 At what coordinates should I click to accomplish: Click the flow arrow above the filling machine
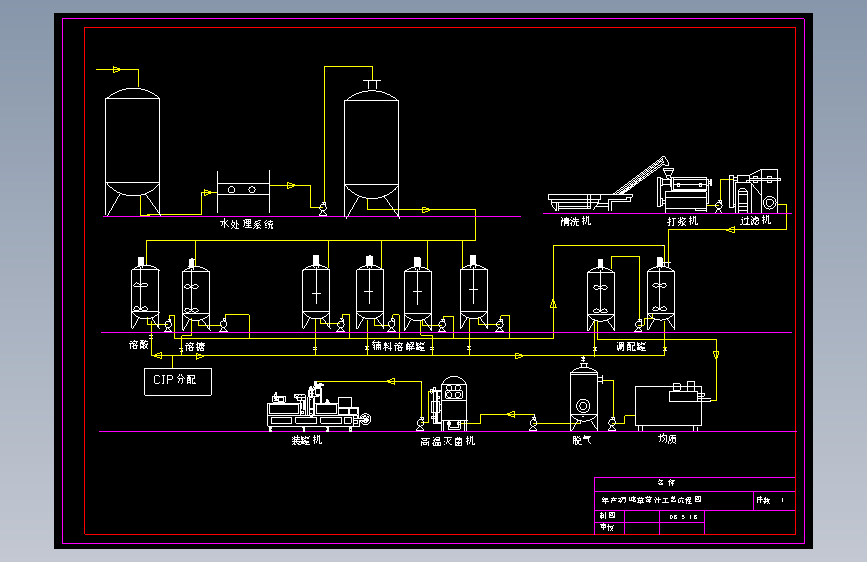click(391, 381)
